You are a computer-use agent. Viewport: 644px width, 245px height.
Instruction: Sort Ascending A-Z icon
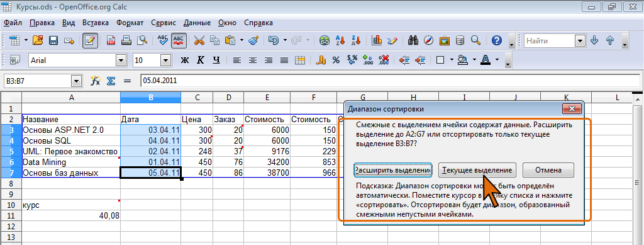[340, 40]
